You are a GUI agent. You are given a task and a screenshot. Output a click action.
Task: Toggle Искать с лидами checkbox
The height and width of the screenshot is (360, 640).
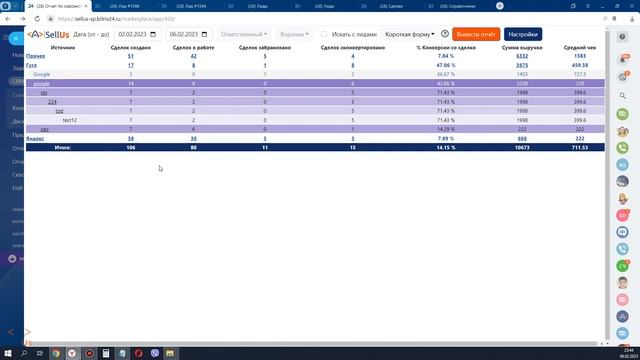[x=324, y=34]
